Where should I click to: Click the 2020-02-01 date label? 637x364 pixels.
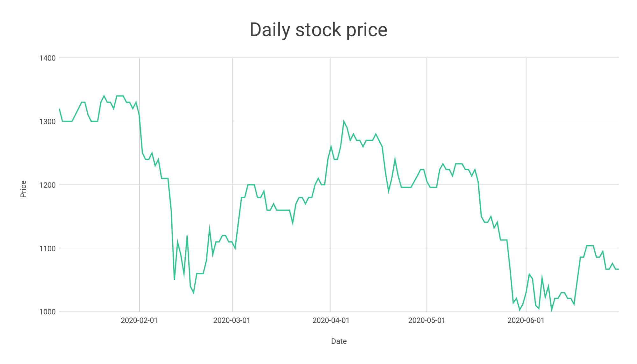point(139,320)
